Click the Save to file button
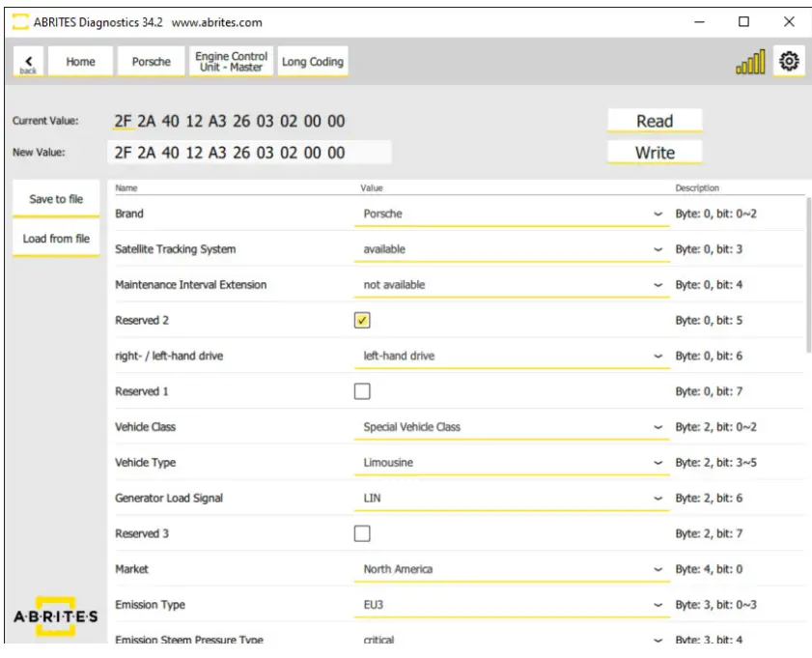 coord(56,200)
